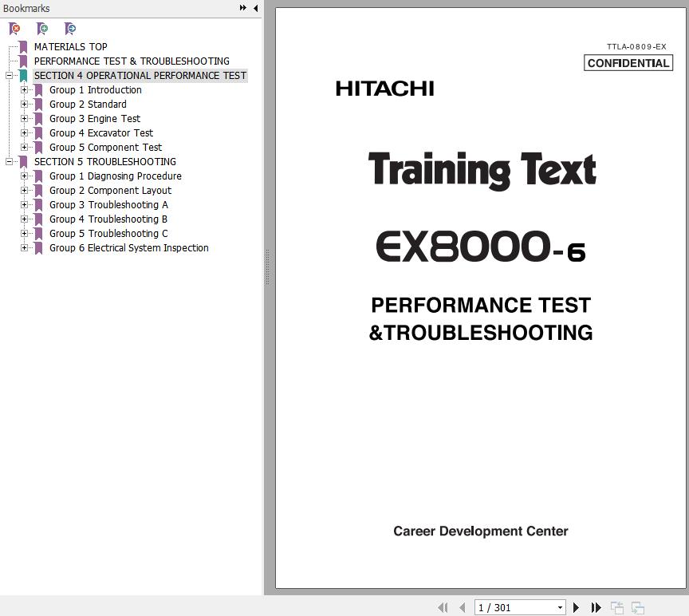The image size is (689, 616).
Task: Click the delete bookmark icon
Action: 14,29
